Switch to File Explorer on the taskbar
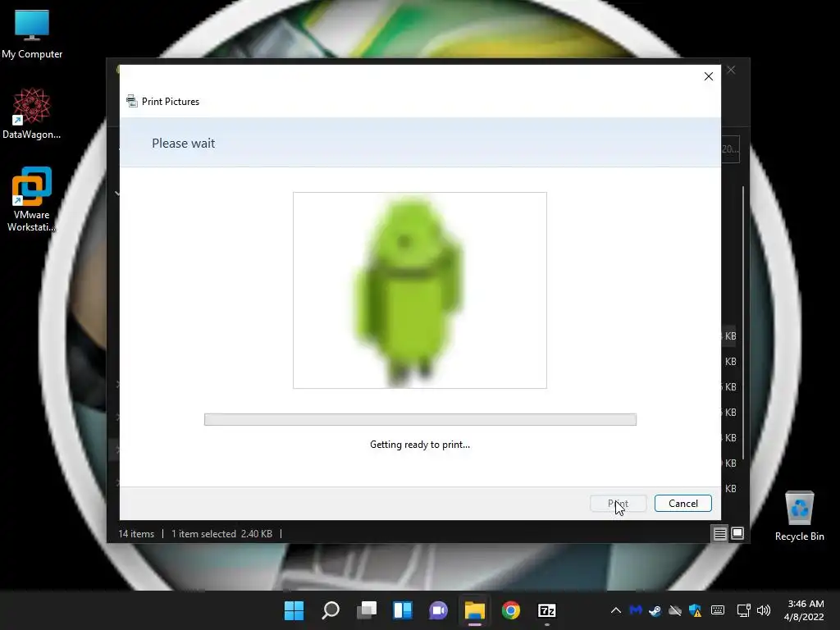Screen dimensions: 840x630 click(x=475, y=610)
